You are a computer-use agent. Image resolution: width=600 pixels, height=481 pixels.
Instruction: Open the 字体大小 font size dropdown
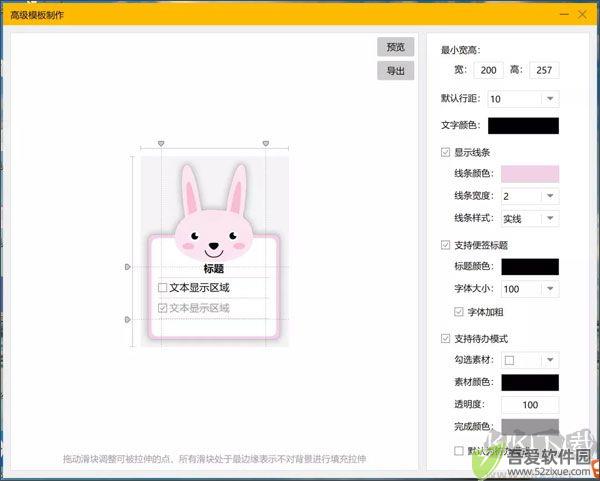(530, 289)
